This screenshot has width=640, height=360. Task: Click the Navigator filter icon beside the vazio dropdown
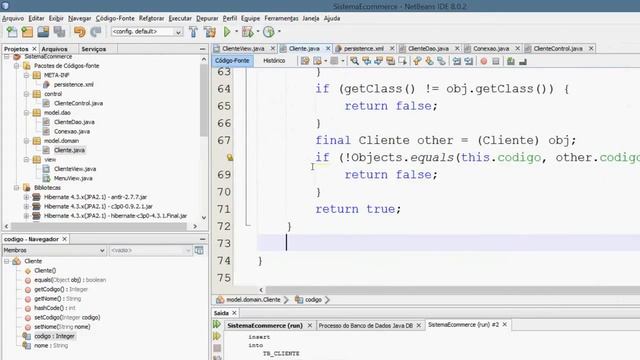pyautogui.click(x=199, y=250)
